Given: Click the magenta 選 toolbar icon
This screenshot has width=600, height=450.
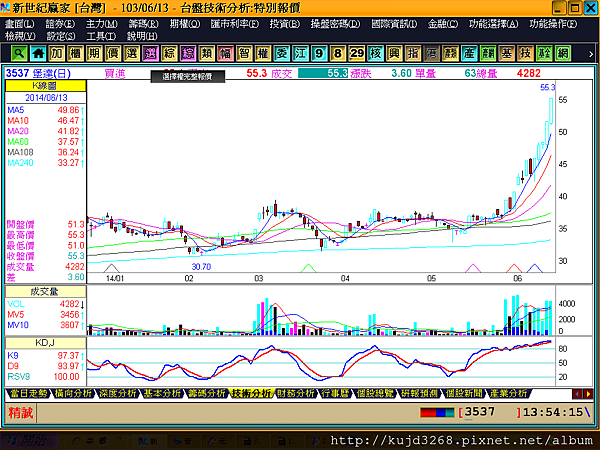Looking at the screenshot, I should pos(150,53).
